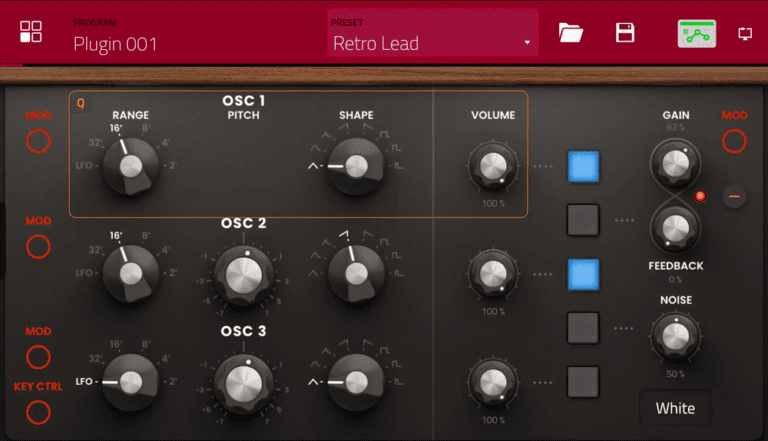Click the open preset folder icon
The width and height of the screenshot is (768, 441).
coord(571,32)
